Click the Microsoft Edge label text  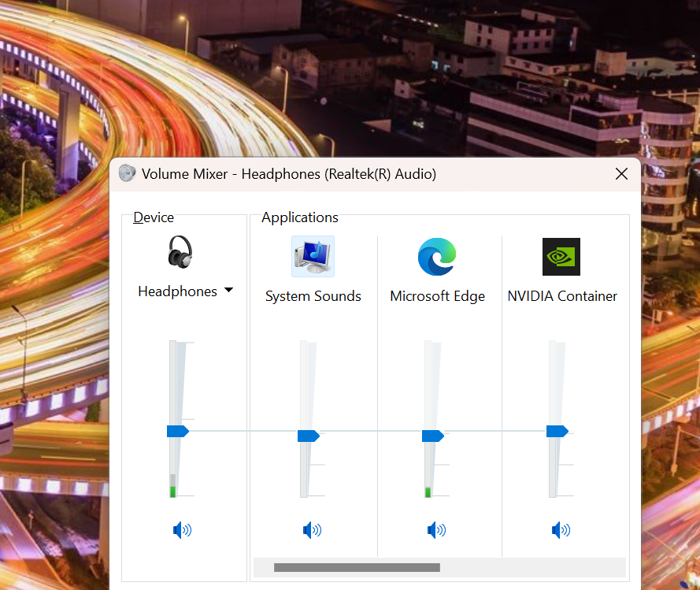[437, 296]
